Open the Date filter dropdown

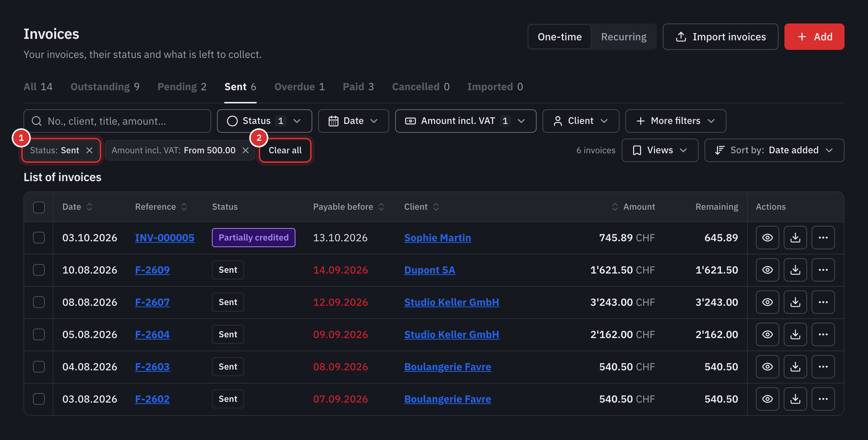coord(353,121)
